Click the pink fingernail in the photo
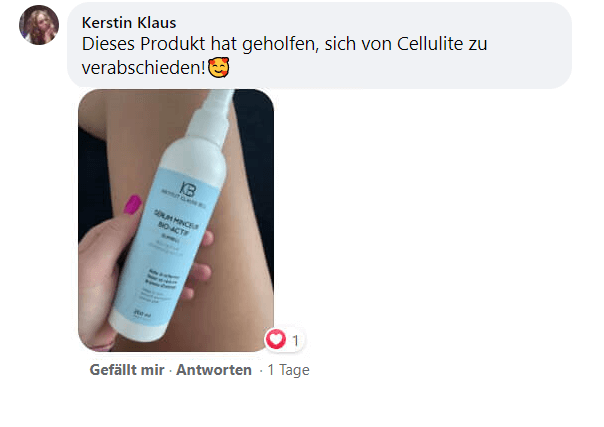 tap(133, 204)
